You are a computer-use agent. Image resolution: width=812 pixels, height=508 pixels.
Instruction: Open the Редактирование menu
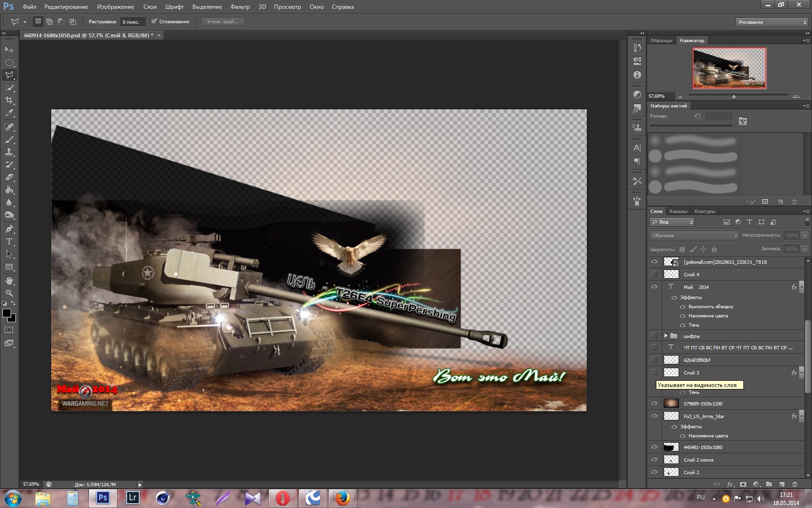coord(66,7)
